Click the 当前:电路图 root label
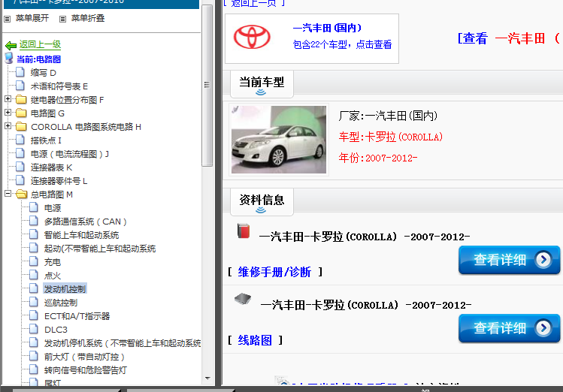Image resolution: width=563 pixels, height=392 pixels. [39, 59]
